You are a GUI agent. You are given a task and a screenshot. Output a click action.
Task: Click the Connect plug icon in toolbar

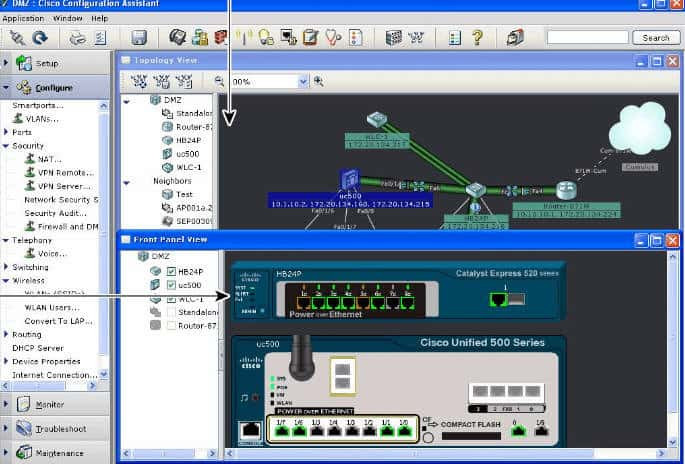(17, 38)
